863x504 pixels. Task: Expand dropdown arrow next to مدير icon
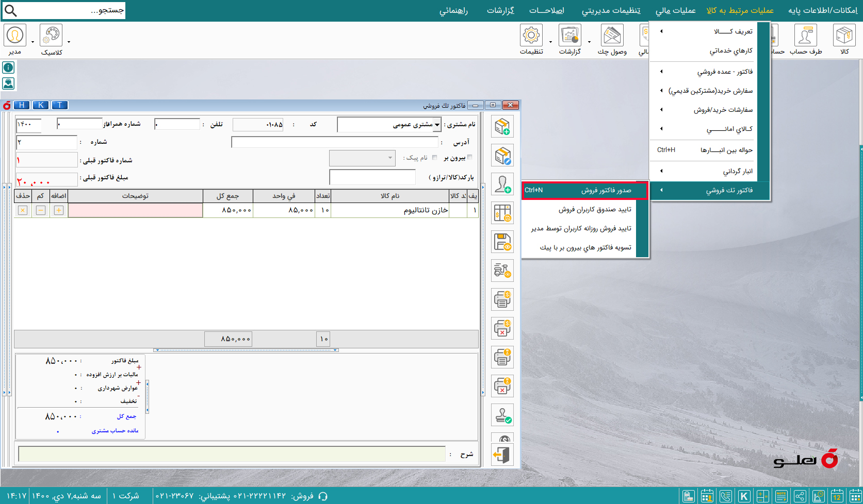[x=32, y=42]
